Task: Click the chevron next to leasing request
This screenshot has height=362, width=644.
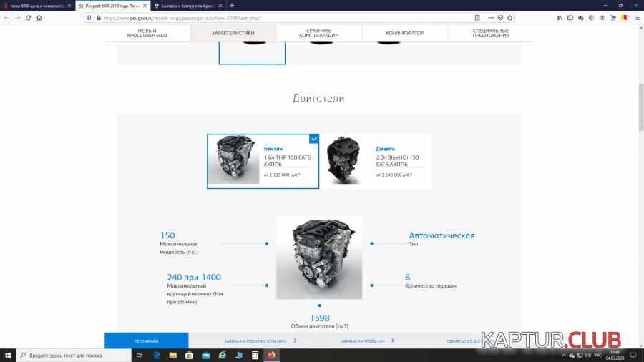Action: [296, 341]
